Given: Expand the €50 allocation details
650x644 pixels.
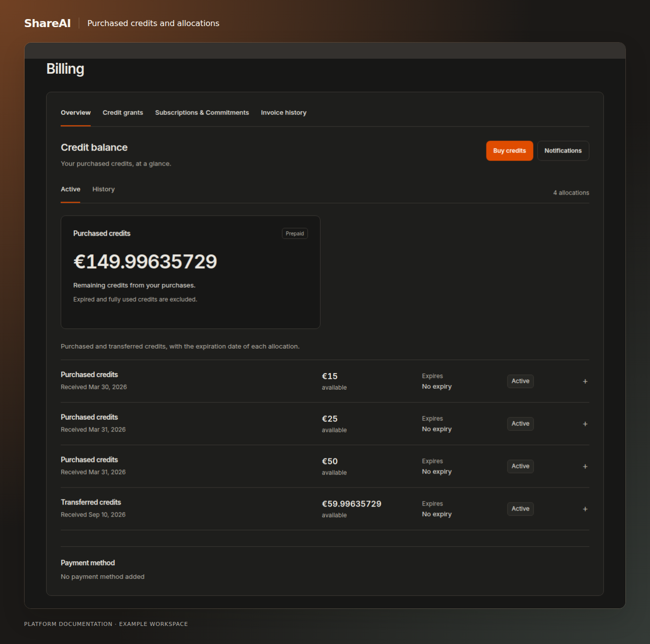Looking at the screenshot, I should (585, 466).
